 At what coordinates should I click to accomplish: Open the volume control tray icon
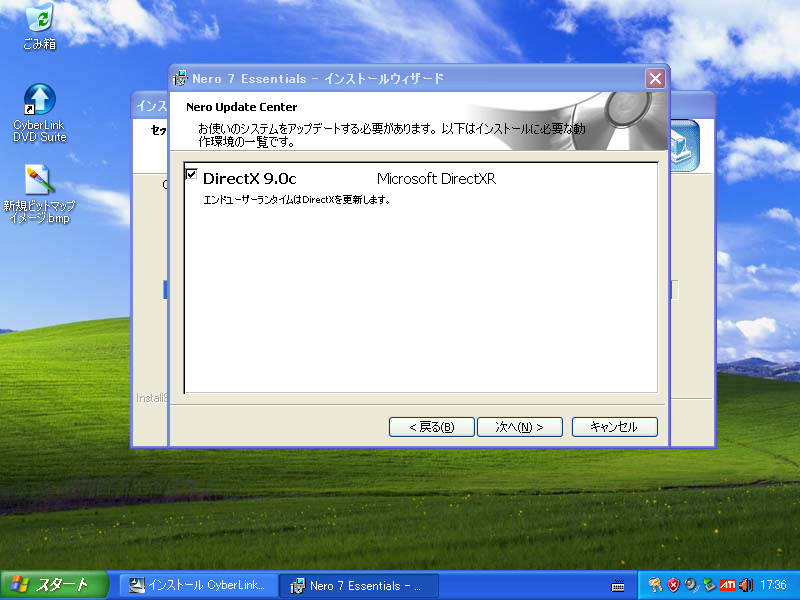746,585
